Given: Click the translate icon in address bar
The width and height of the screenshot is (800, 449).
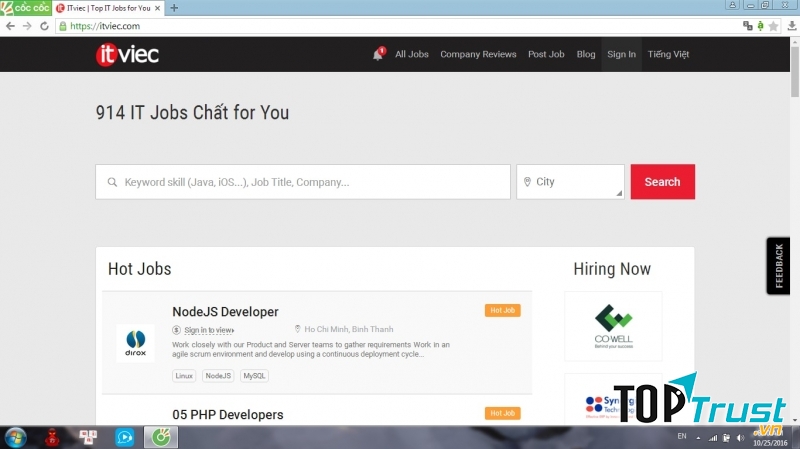Looking at the screenshot, I should (x=748, y=26).
